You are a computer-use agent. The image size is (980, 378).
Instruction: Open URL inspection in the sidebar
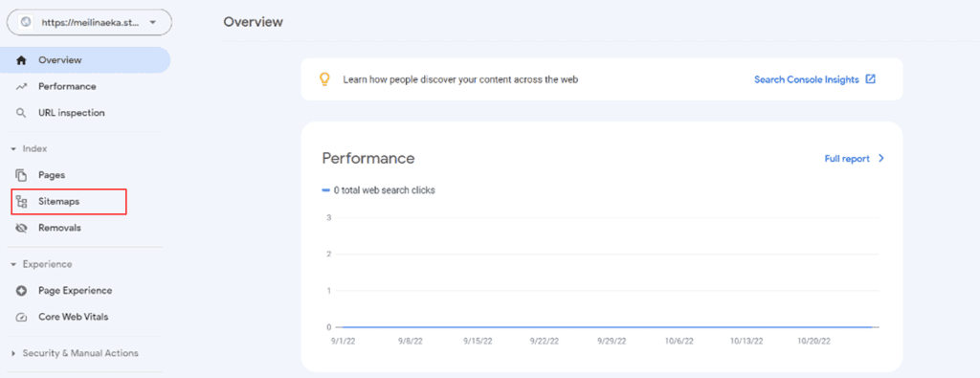pyautogui.click(x=71, y=113)
